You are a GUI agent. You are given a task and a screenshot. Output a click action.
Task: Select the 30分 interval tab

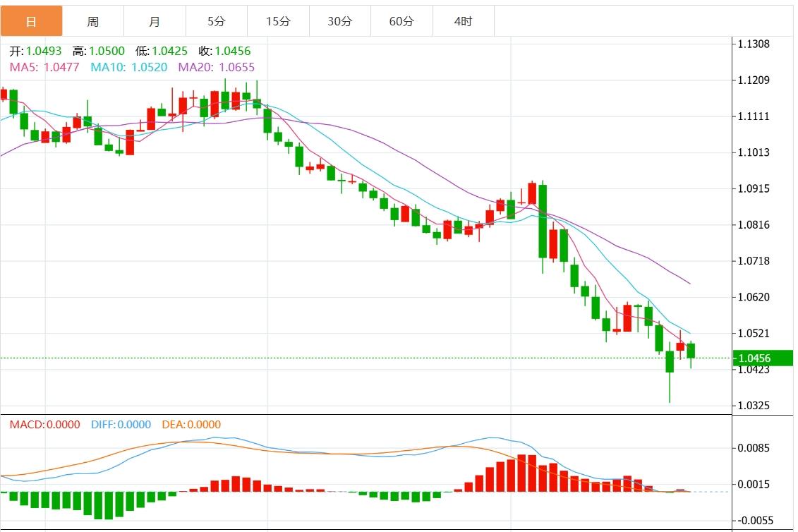[339, 21]
